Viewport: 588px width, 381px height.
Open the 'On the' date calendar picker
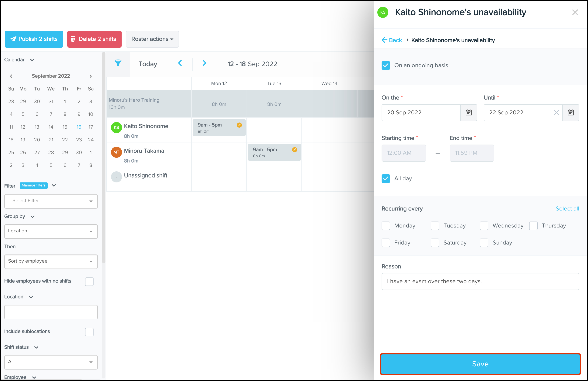click(x=469, y=113)
